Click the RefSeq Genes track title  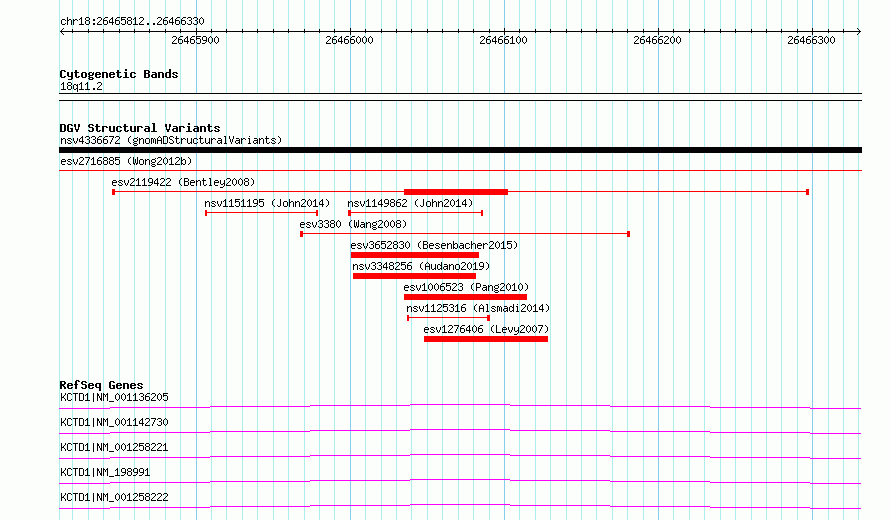tap(101, 385)
